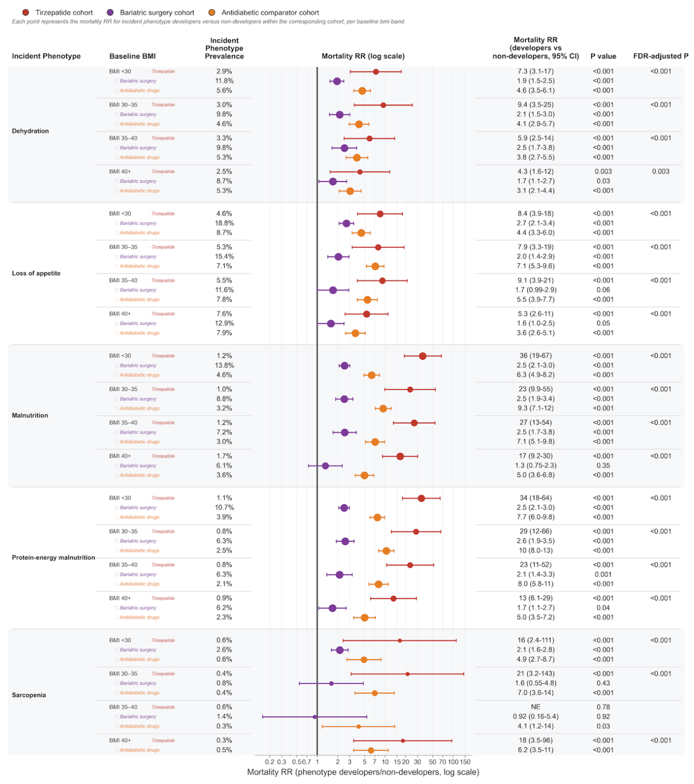Click the Incident Phenotype column header

coord(46,56)
